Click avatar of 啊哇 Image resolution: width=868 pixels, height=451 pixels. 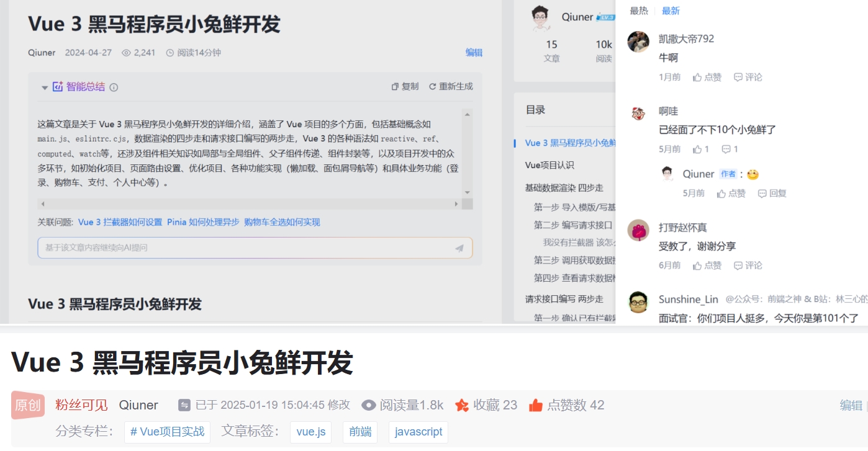[x=638, y=114]
